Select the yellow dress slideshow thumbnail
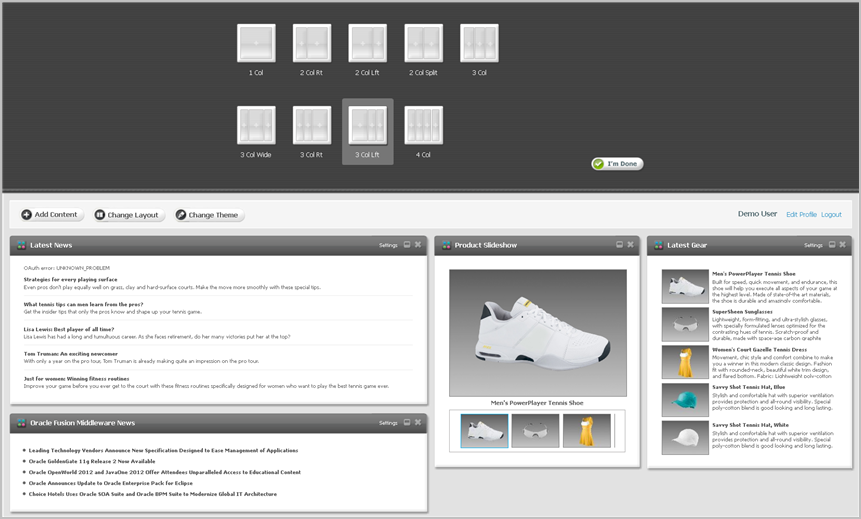This screenshot has width=861, height=519. [x=586, y=431]
